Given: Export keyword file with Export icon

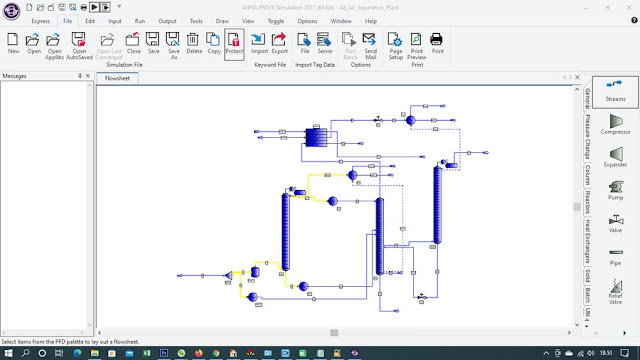Looking at the screenshot, I should tap(279, 43).
